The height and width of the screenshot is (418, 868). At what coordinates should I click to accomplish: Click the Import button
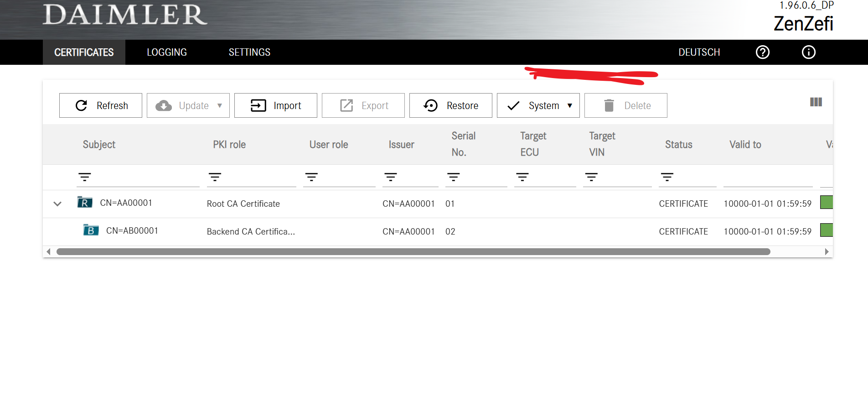[276, 105]
